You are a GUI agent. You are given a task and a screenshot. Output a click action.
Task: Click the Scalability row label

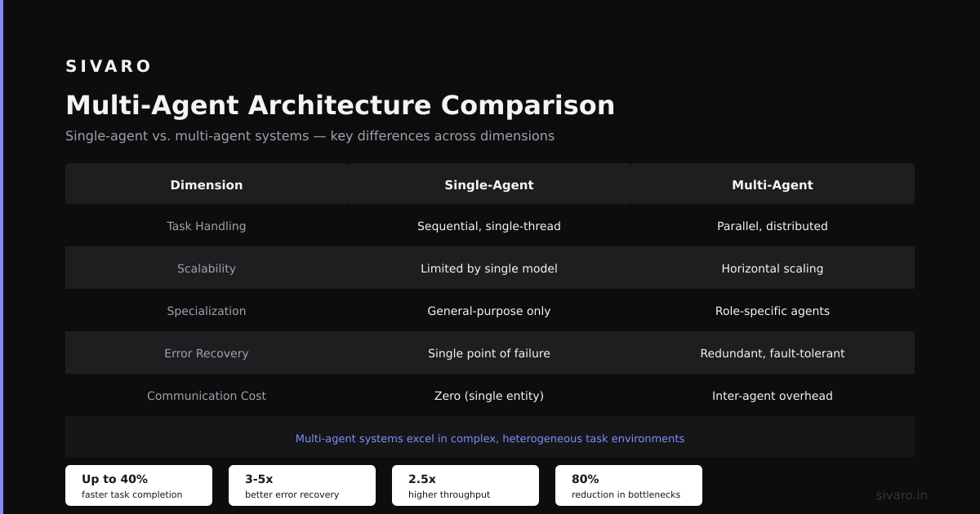click(x=207, y=268)
